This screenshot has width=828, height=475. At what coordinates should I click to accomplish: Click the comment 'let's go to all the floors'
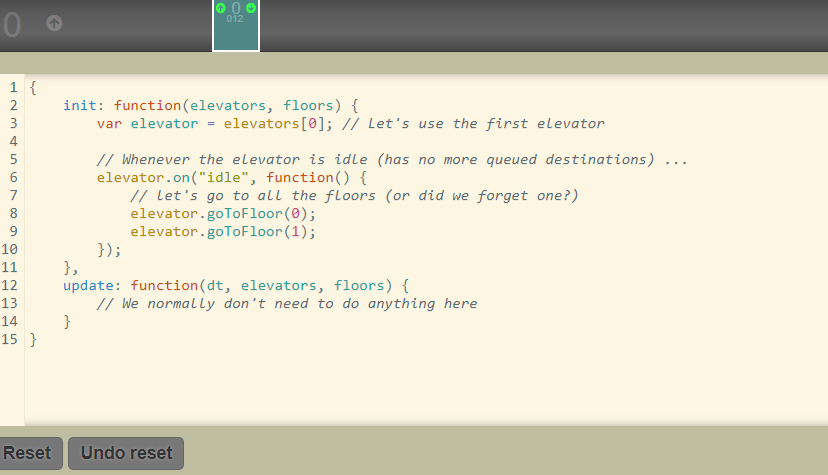pos(354,196)
